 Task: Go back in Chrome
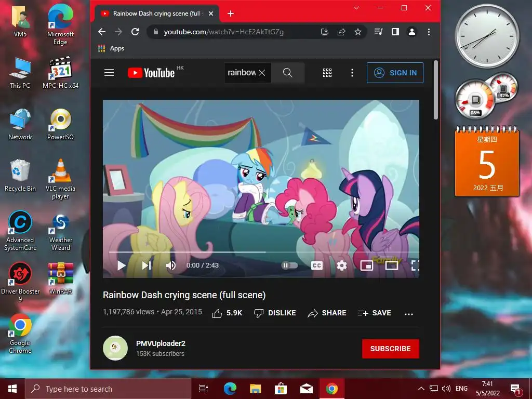pos(102,32)
